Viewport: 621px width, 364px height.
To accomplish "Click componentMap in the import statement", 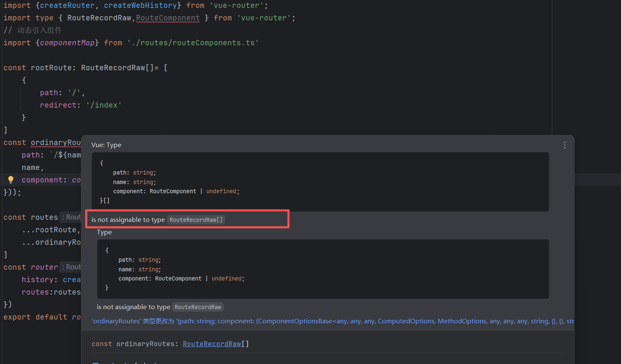I will (x=67, y=43).
